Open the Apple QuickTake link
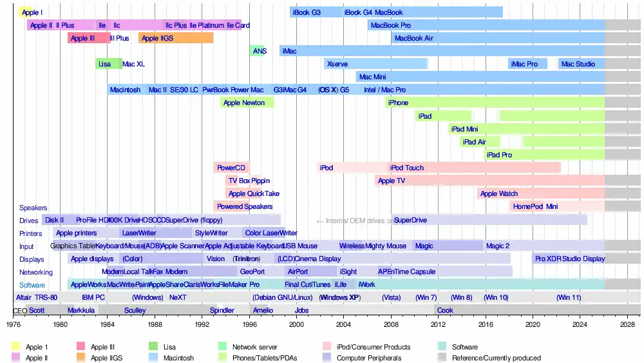 click(254, 193)
